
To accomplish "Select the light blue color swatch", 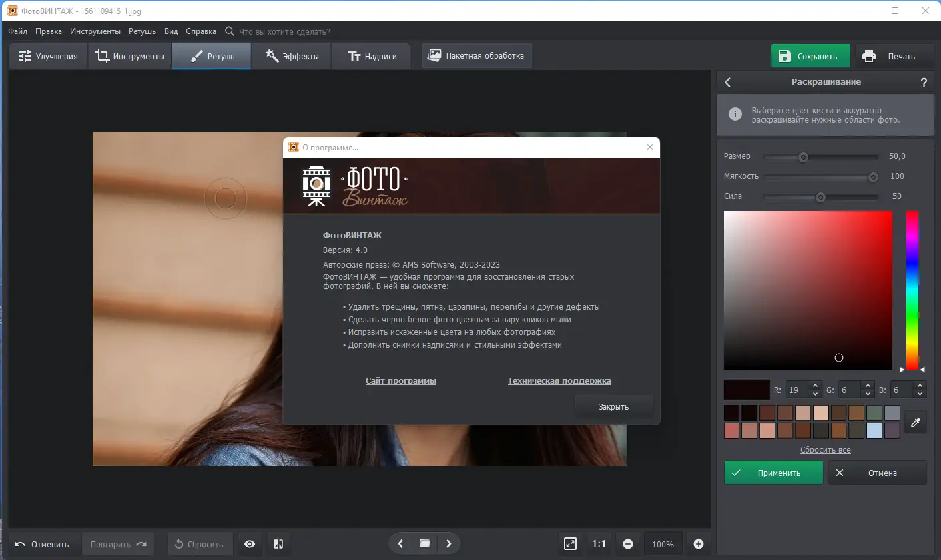I will click(x=874, y=431).
